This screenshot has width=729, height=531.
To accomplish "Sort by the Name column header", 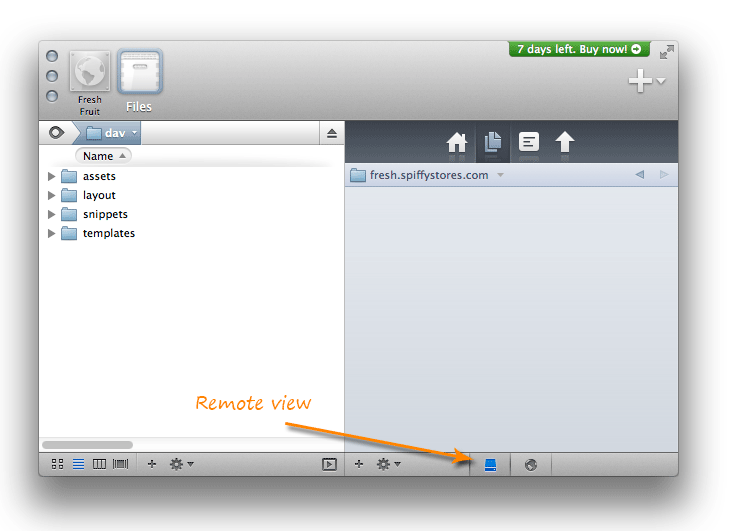I will tap(103, 156).
